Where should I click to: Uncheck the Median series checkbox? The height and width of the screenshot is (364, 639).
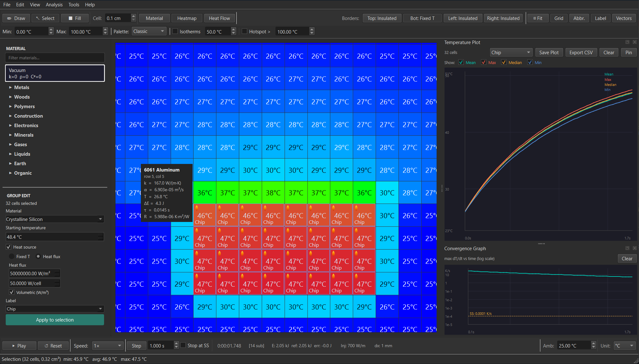pyautogui.click(x=504, y=62)
